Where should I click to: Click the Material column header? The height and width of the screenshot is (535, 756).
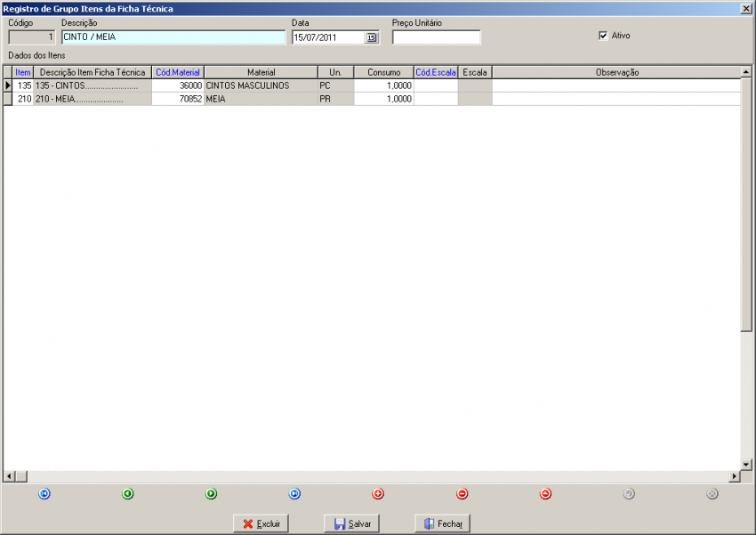click(x=261, y=72)
